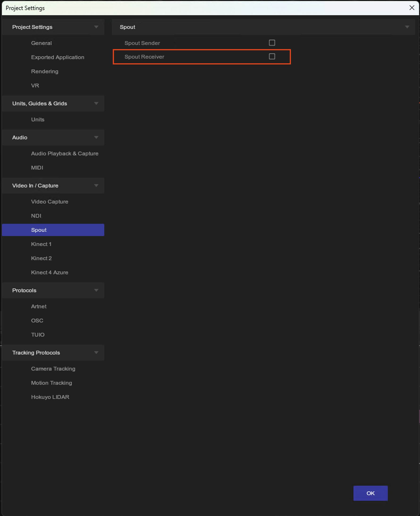Collapse the Units, Guides & Grids section
This screenshot has height=516, width=420.
click(96, 104)
